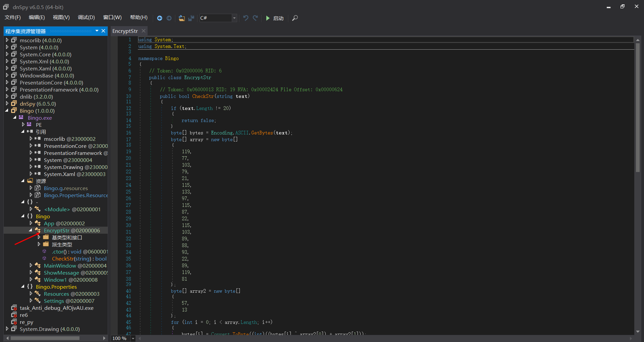Follow the Encoding type reference in code
This screenshot has width=644, height=342.
click(x=222, y=133)
